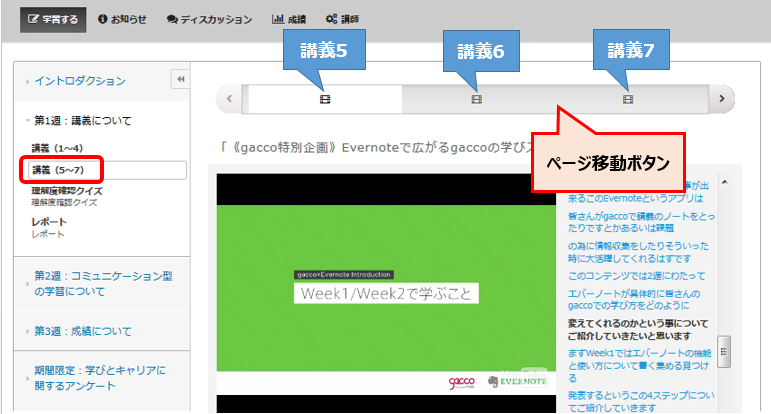Image resolution: width=771 pixels, height=414 pixels.
Task: Select the first video icon in sequence bar
Action: [325, 99]
